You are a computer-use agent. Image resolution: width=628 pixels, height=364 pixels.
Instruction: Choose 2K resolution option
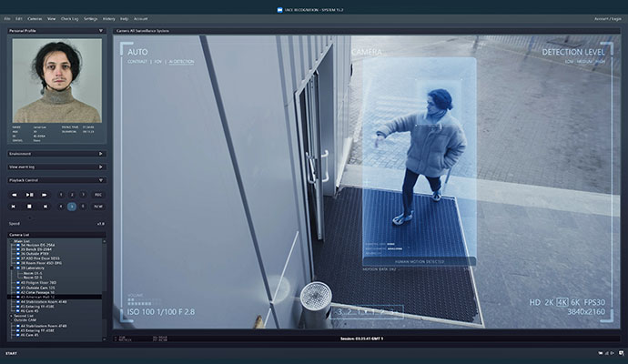(549, 302)
